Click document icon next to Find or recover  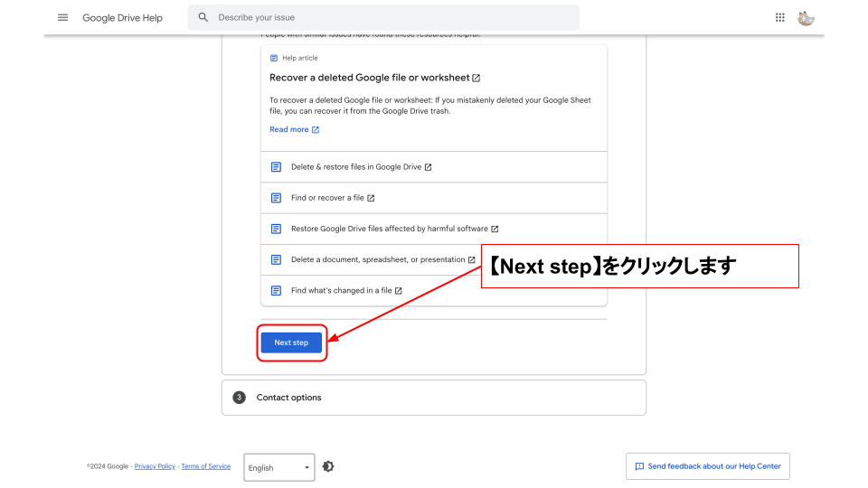point(277,198)
